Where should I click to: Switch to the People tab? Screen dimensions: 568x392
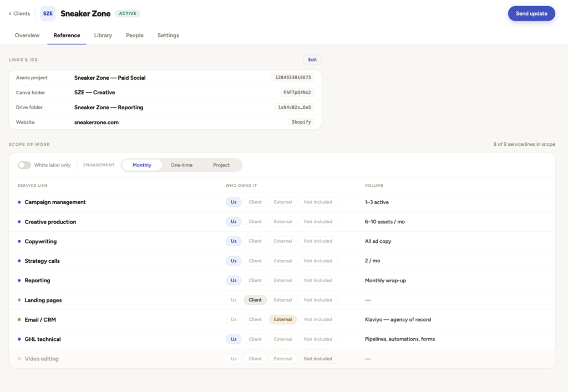pyautogui.click(x=135, y=35)
